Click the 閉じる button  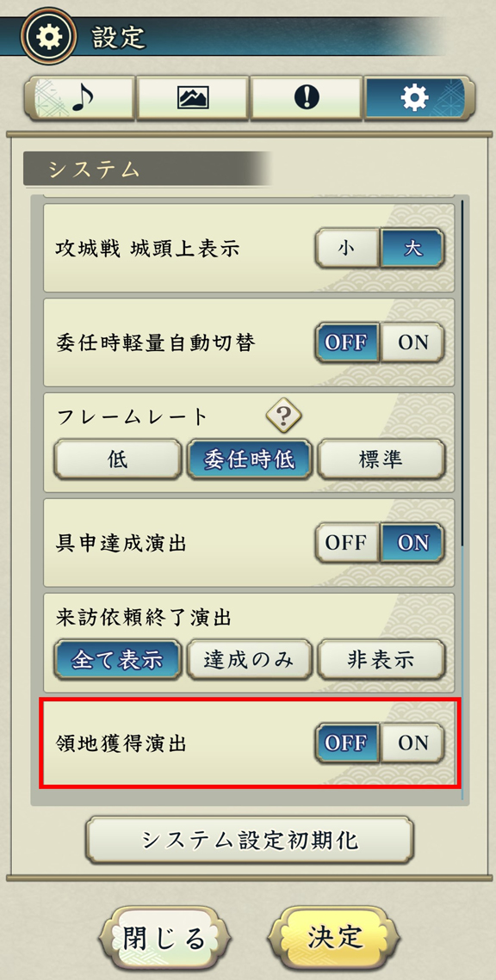[x=164, y=938]
